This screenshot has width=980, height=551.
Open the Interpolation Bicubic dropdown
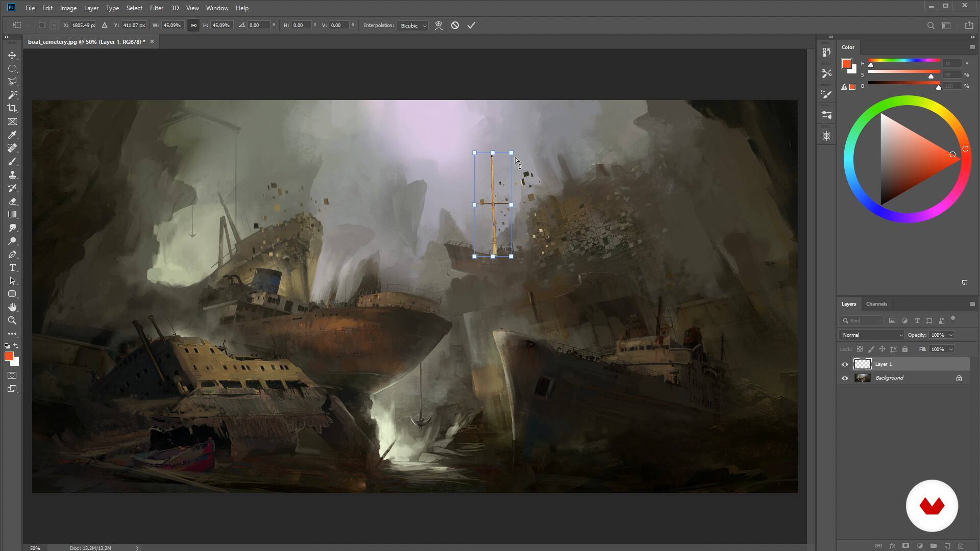(x=413, y=26)
